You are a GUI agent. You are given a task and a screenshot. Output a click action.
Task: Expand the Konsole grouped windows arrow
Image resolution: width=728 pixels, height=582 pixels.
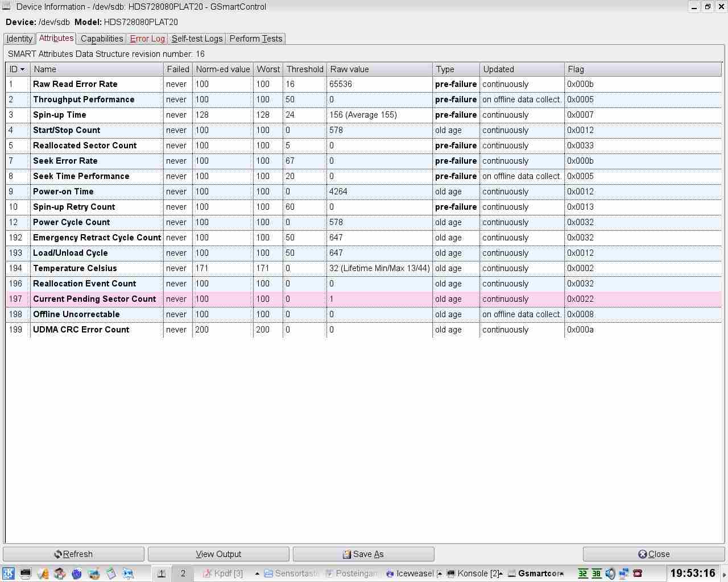click(x=501, y=573)
